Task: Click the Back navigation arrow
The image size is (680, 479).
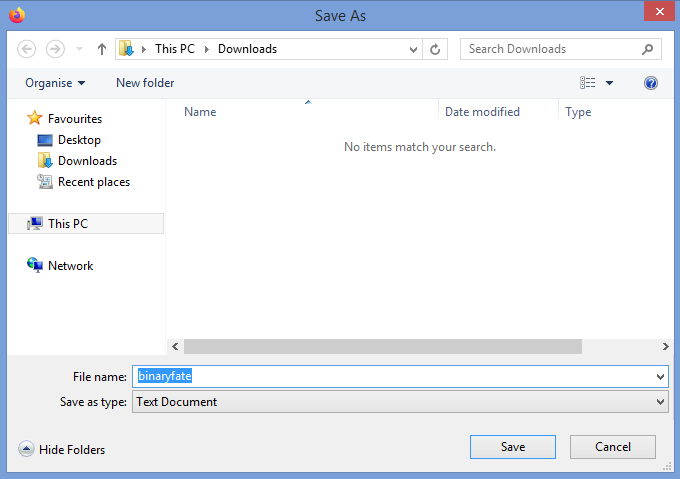Action: (27, 49)
